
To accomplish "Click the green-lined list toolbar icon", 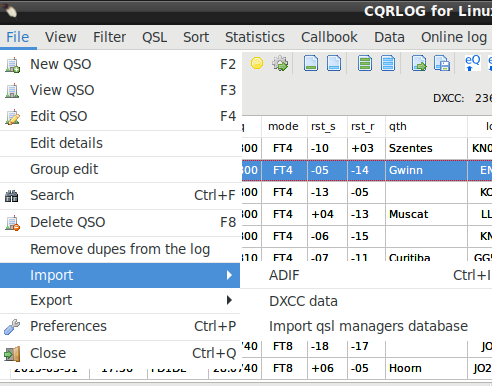I will (365, 63).
